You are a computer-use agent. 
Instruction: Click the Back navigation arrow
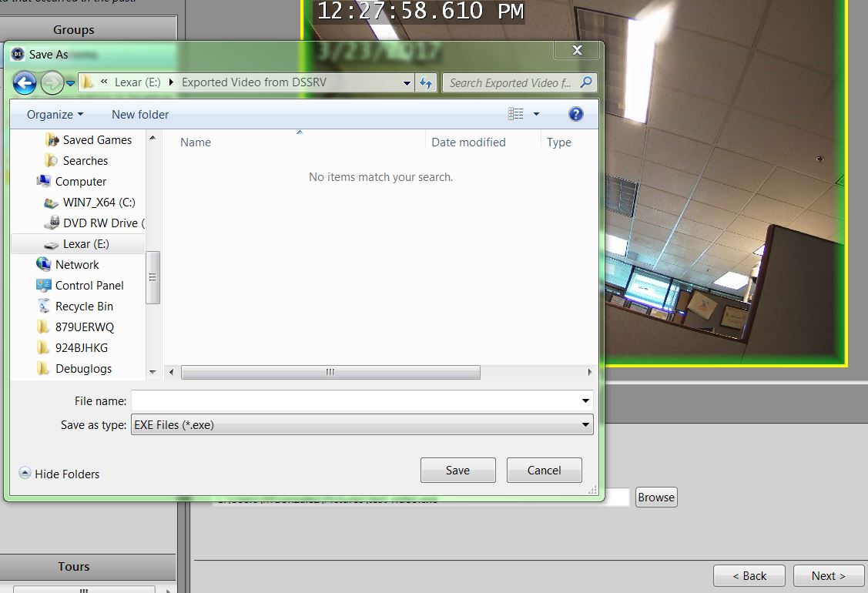click(x=24, y=82)
